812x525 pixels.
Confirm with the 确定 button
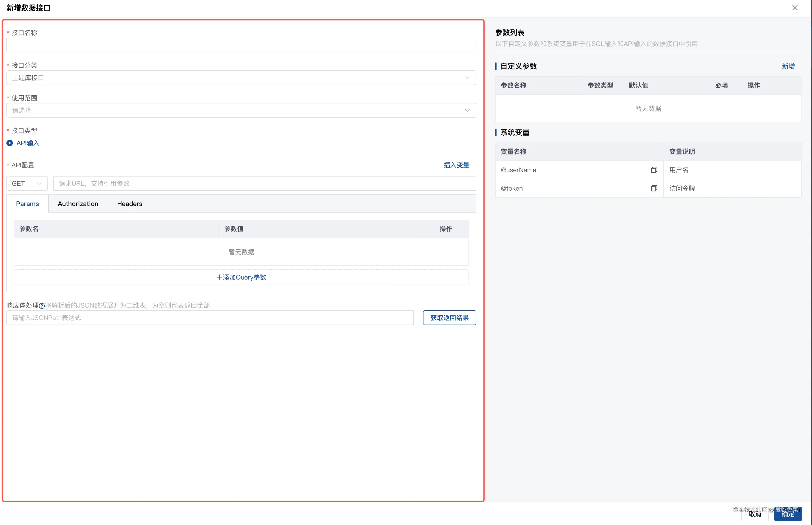click(787, 514)
